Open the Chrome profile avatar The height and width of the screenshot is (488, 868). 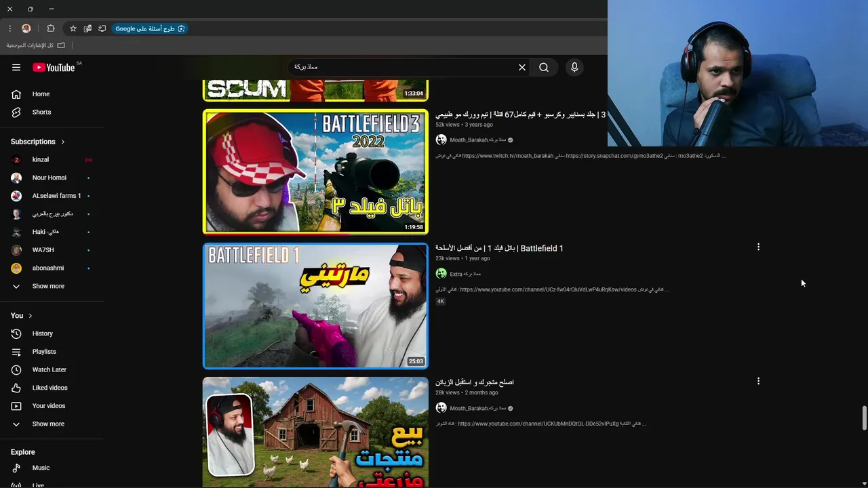click(26, 28)
